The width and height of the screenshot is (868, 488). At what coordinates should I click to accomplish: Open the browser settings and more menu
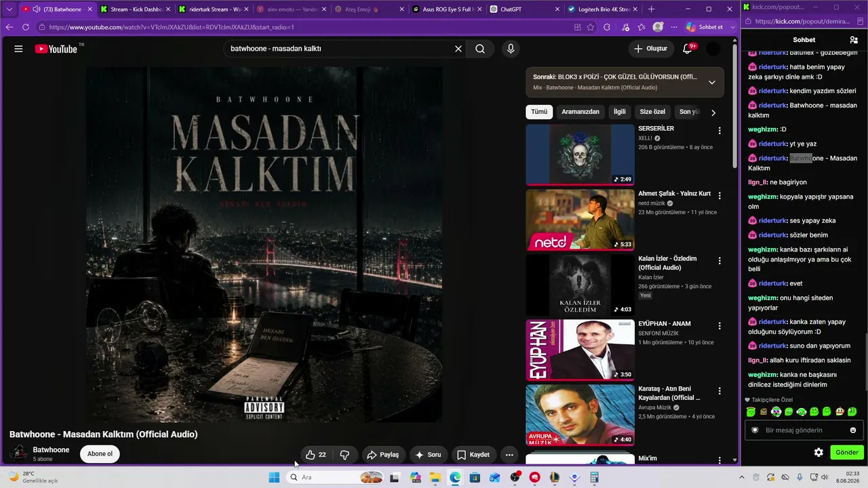click(x=674, y=27)
